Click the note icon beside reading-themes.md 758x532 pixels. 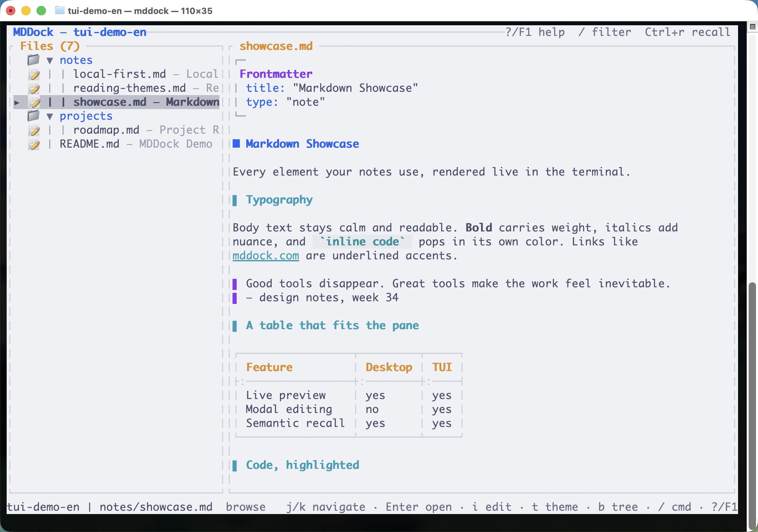34,88
